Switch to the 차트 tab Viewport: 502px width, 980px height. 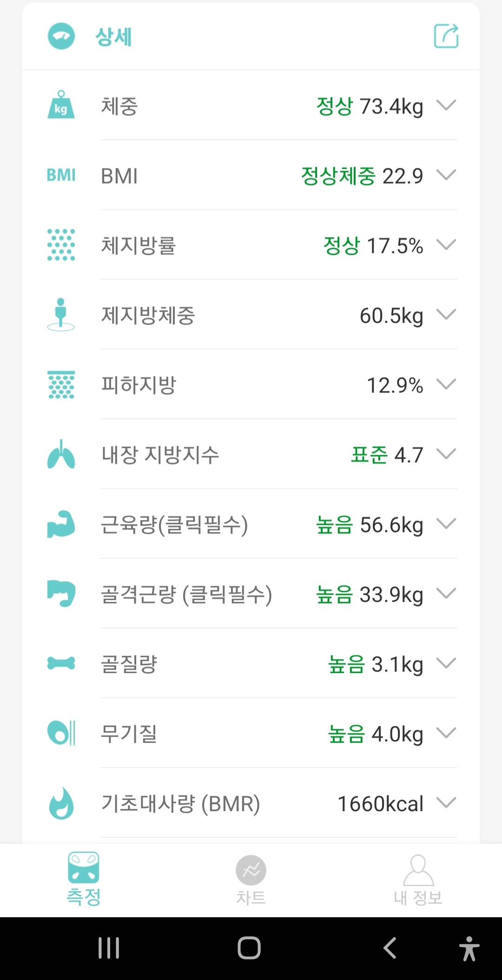(x=251, y=879)
